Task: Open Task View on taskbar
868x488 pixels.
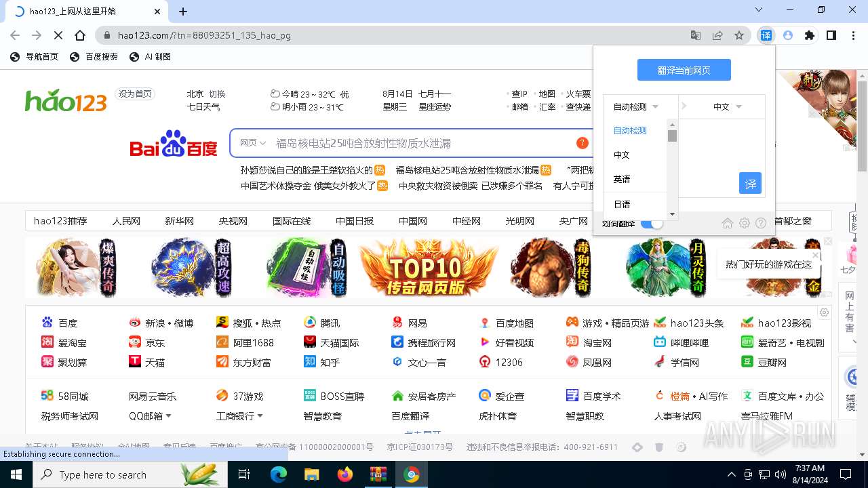Action: 244,474
